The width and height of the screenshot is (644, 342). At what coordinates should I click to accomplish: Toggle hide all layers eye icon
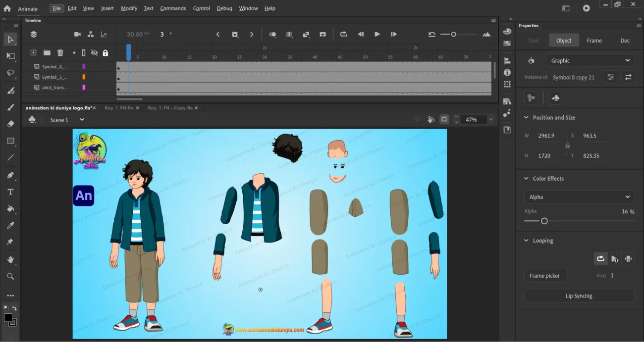point(94,53)
